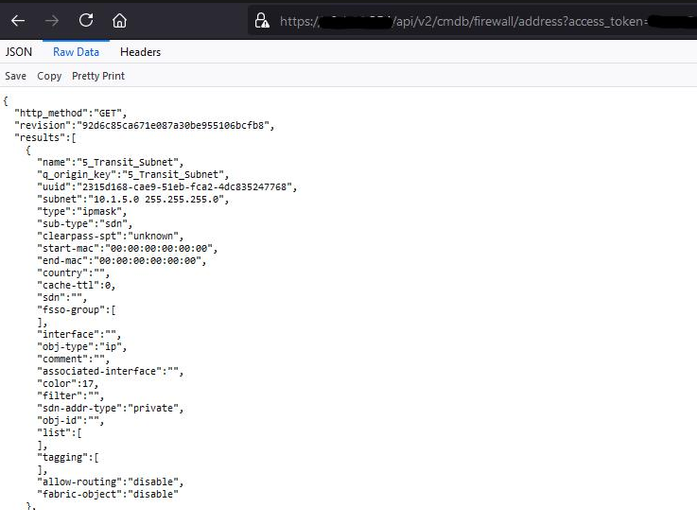
Task: Click the "allow-routing":"disable" line
Action: click(110, 482)
